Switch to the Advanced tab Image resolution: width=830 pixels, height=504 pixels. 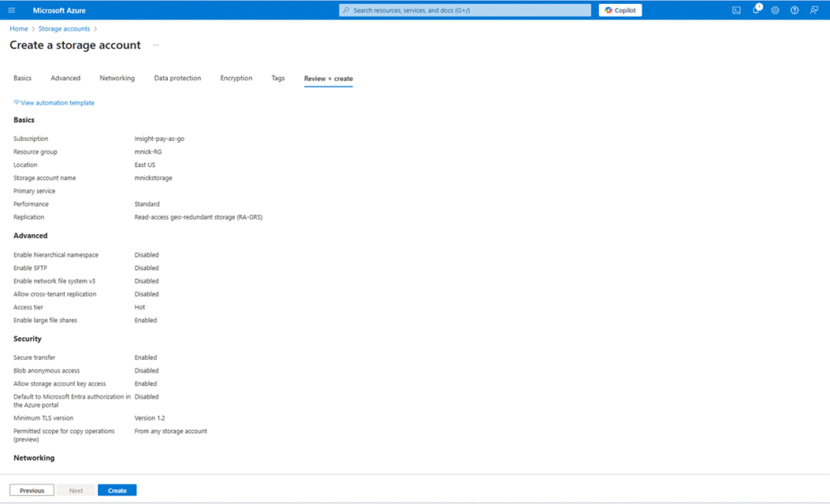click(x=66, y=79)
